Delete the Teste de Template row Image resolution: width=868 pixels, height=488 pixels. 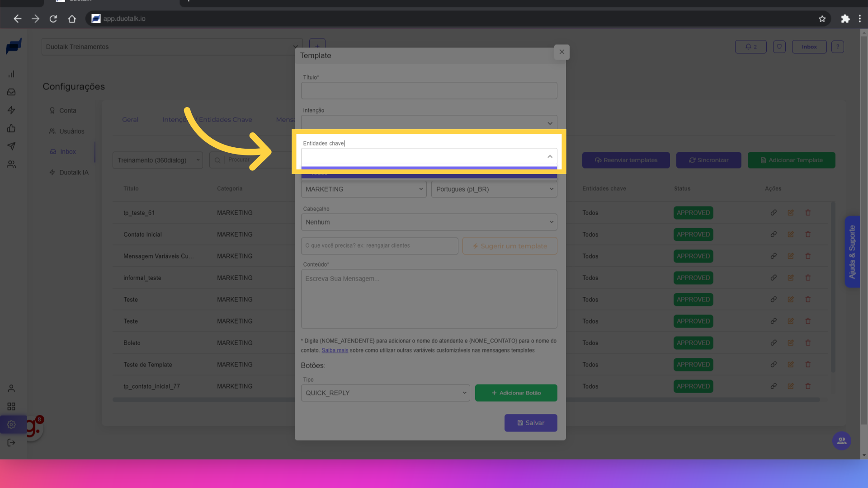tap(808, 364)
